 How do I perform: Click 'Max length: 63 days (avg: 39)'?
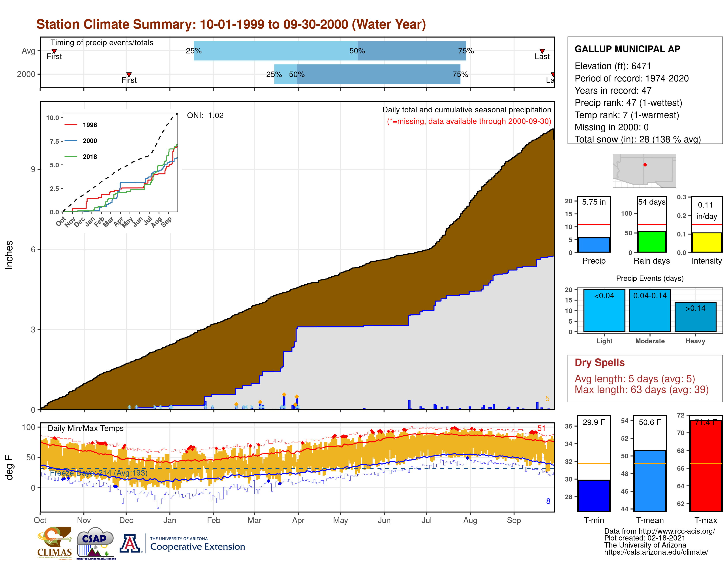(641, 389)
